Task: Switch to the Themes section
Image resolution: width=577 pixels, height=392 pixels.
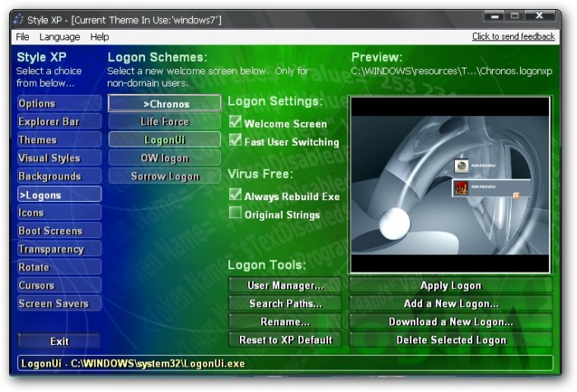Action: (x=59, y=140)
